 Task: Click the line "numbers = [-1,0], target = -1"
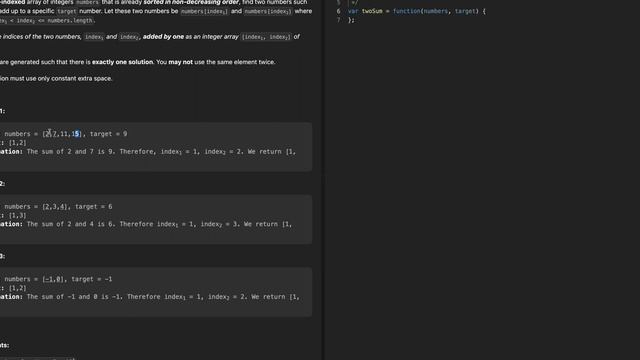[58, 279]
